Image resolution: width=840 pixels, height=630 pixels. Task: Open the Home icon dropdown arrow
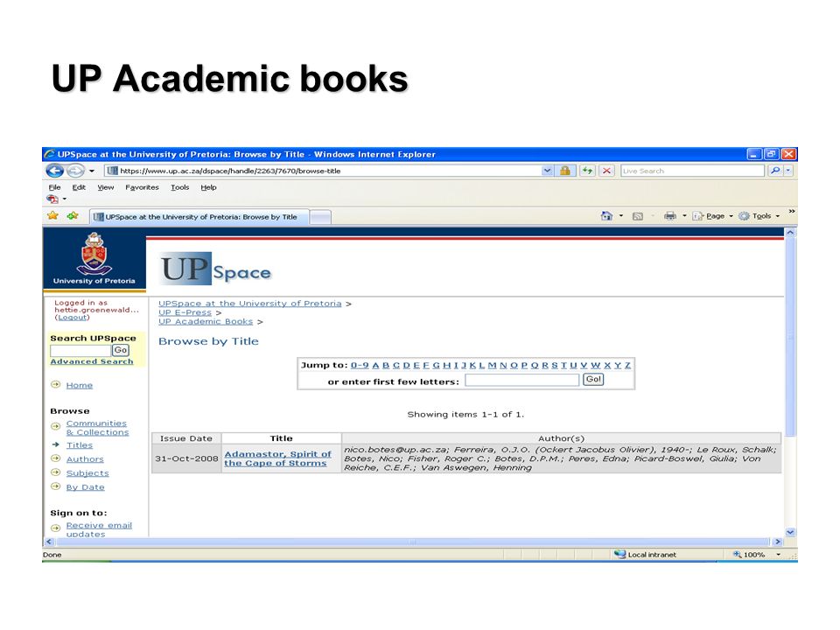[x=621, y=216]
